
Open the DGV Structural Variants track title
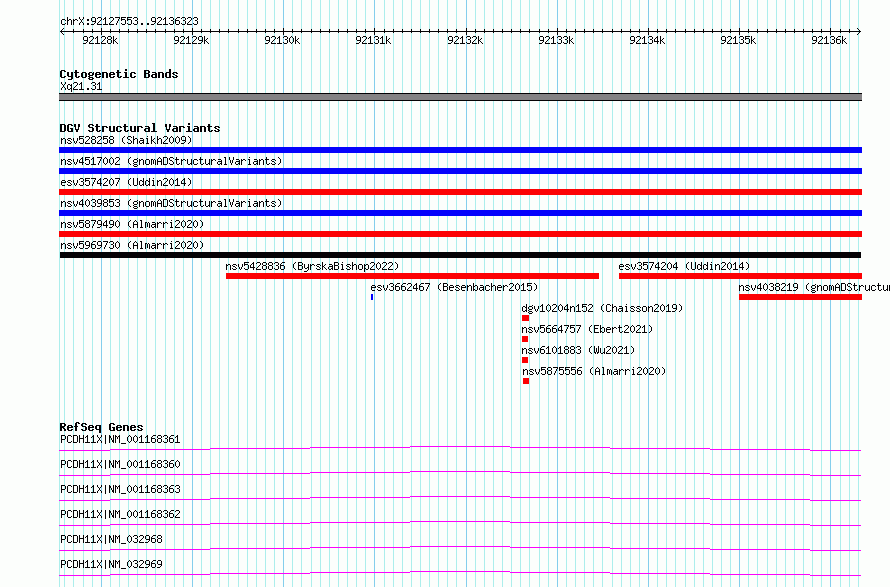[140, 128]
